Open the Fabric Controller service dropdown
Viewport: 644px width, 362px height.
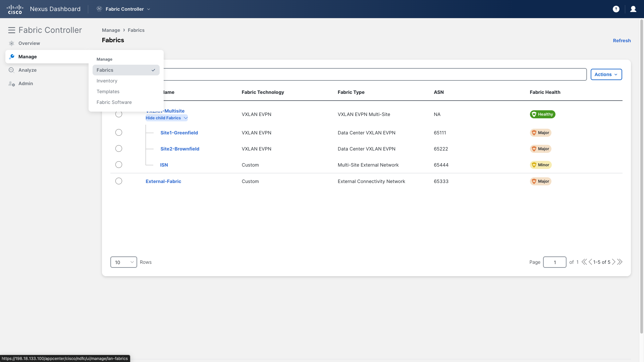tap(123, 9)
